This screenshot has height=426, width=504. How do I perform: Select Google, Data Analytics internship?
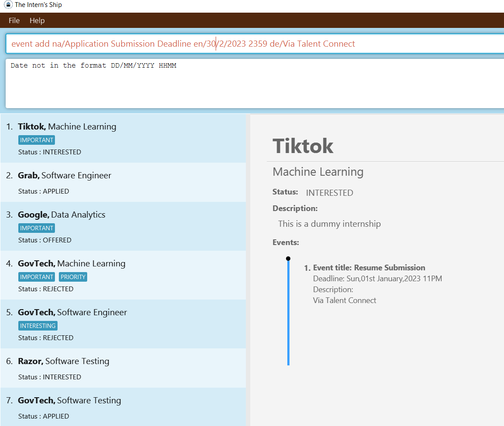click(x=123, y=226)
